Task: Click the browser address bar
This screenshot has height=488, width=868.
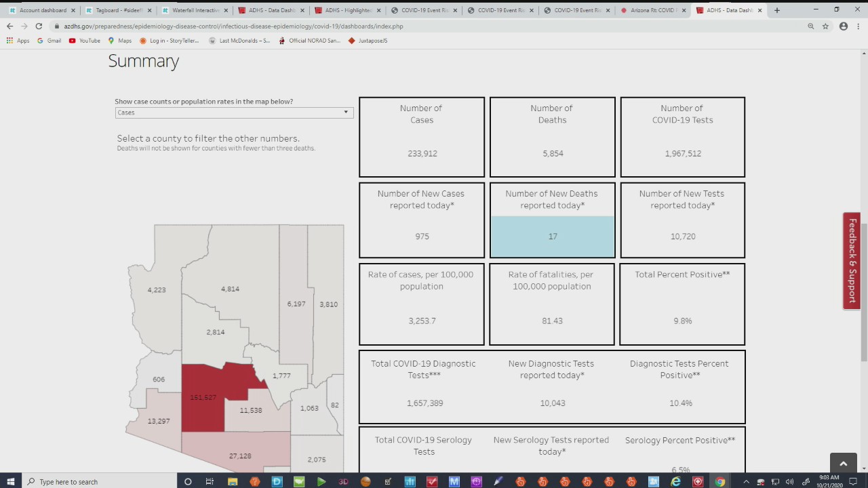Action: [x=271, y=26]
